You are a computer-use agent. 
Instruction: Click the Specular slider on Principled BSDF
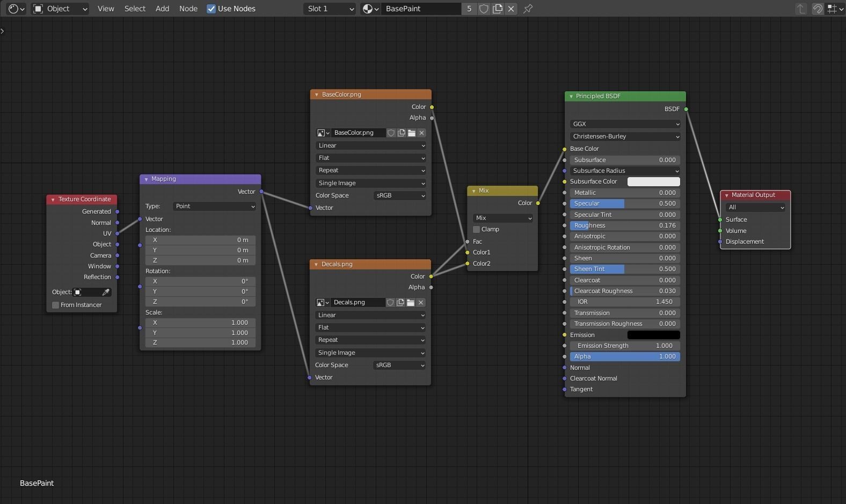coord(625,203)
